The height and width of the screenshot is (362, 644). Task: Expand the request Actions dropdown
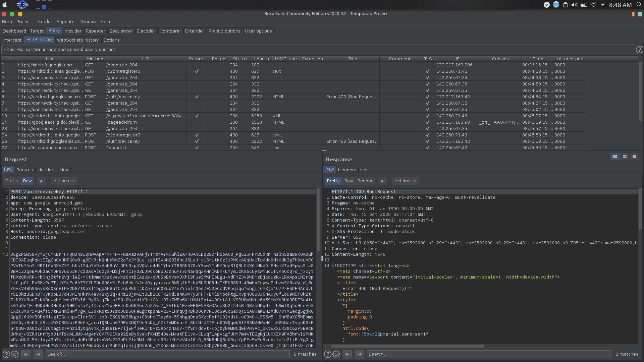click(x=64, y=181)
